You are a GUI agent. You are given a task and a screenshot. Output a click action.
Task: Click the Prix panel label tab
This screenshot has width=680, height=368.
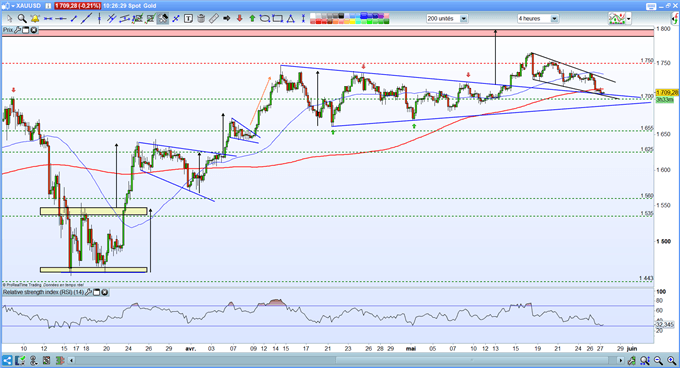coord(8,30)
